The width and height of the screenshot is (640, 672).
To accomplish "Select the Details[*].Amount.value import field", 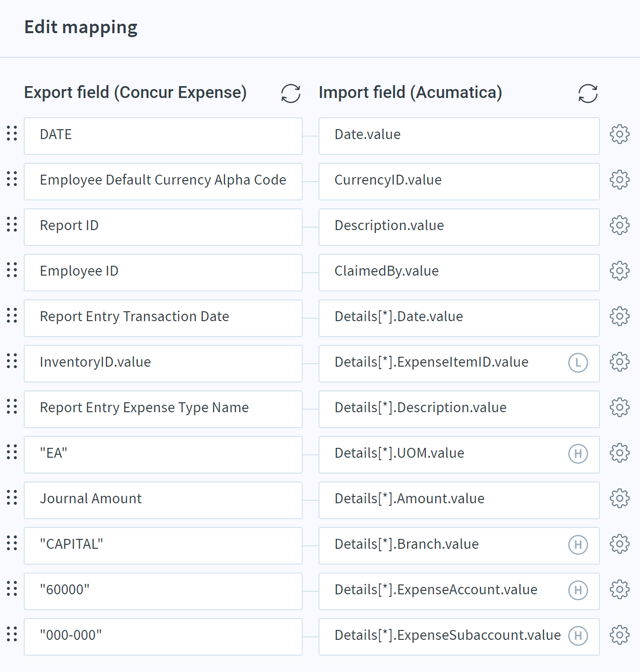I will [x=459, y=500].
